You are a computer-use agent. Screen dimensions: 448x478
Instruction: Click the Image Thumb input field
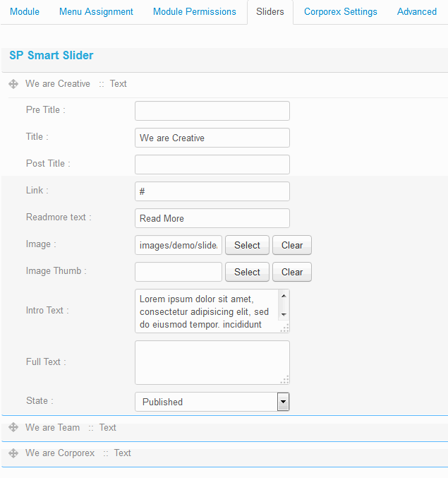click(x=178, y=272)
